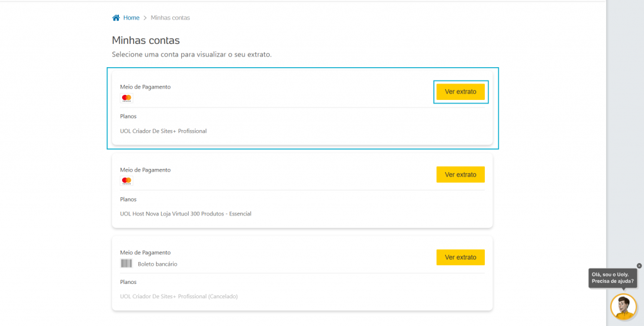This screenshot has width=644, height=326.
Task: Open the Uoly assistant avatar
Action: tap(623, 307)
